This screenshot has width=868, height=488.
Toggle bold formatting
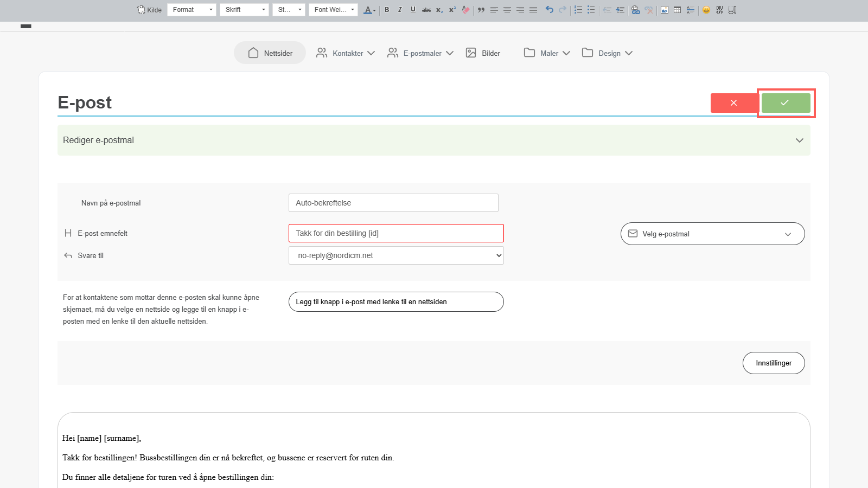click(387, 10)
